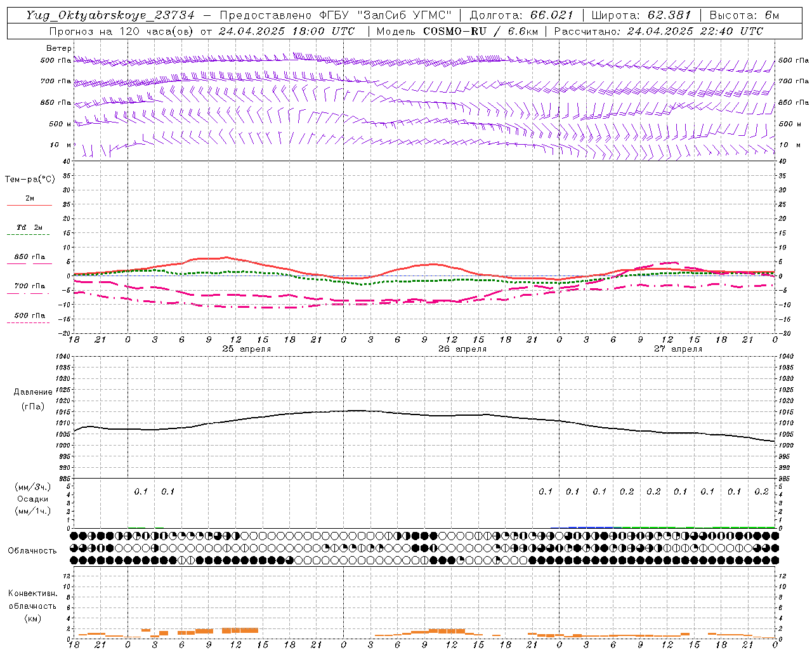This screenshot has height=650, width=812.
Task: Click the 1015 tick on right pressure axis
Action: [x=786, y=412]
